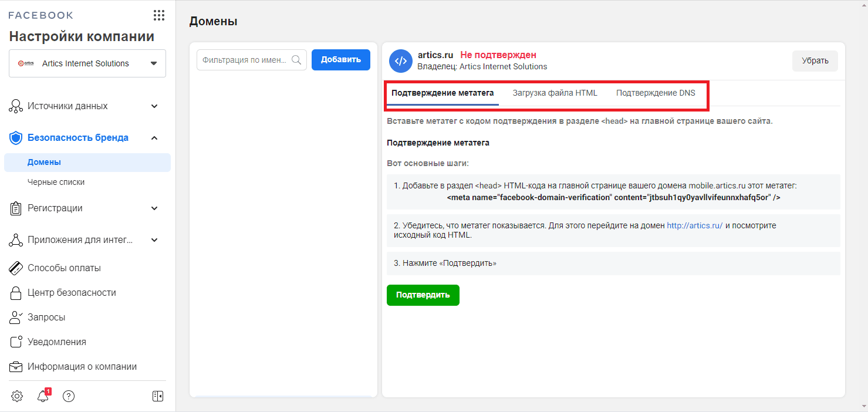
Task: Click the domain name filter input field
Action: click(252, 60)
